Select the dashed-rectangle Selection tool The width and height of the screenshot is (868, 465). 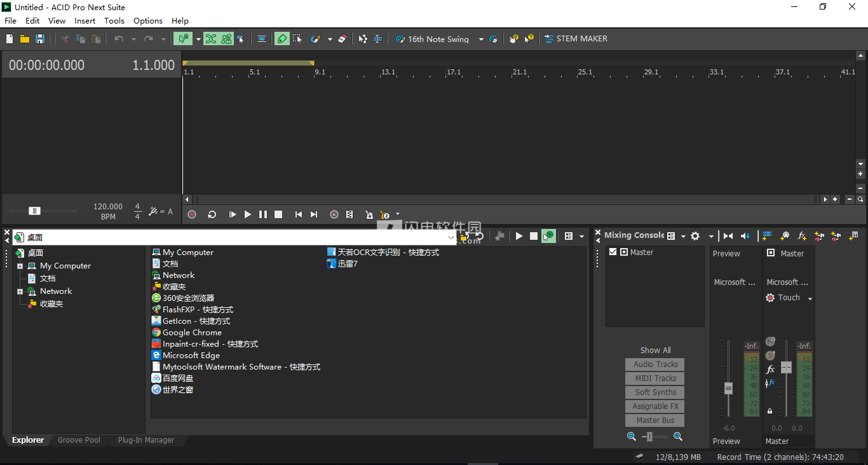[297, 39]
